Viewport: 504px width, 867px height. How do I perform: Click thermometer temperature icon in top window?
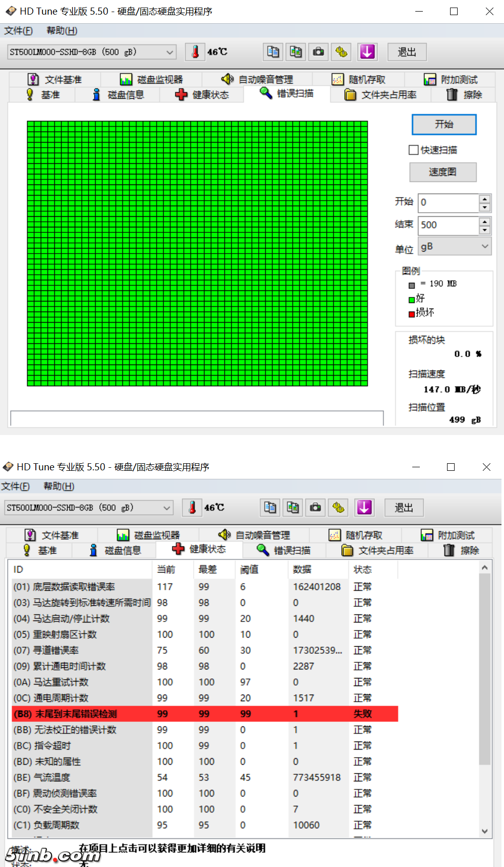195,52
